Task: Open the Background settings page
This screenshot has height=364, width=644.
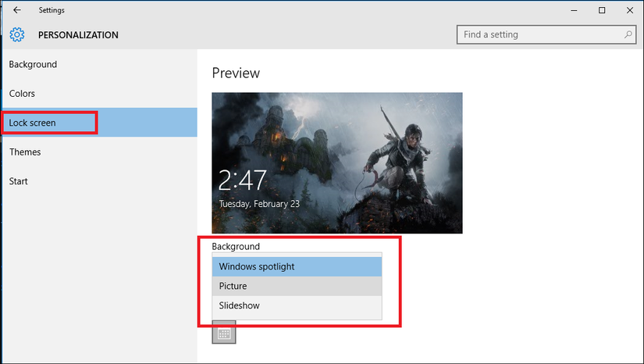Action: point(33,65)
